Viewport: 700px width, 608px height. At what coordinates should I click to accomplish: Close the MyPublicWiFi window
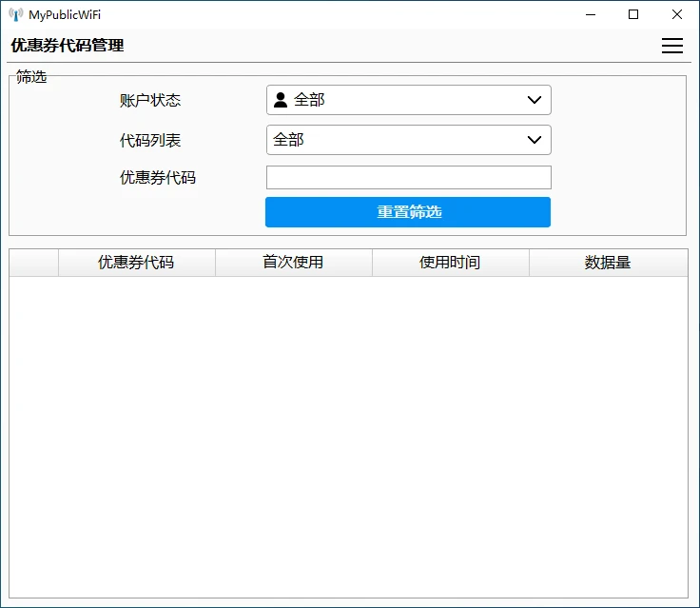point(677,14)
